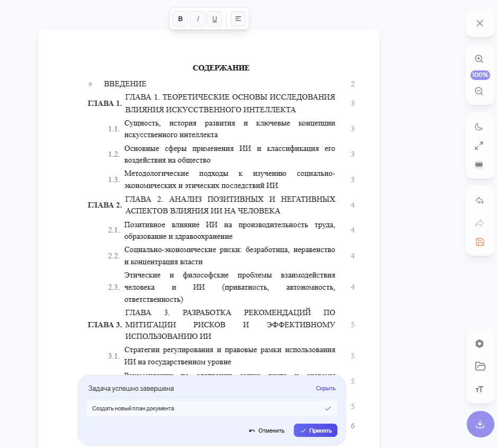This screenshot has height=448, width=497.
Task: Click the bold 'ГЛАВА 3.' label
Action: click(x=104, y=325)
